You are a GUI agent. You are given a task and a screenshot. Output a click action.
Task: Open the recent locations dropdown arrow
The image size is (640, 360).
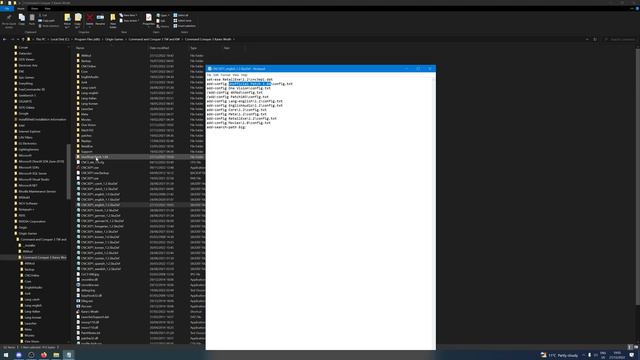pos(18,39)
